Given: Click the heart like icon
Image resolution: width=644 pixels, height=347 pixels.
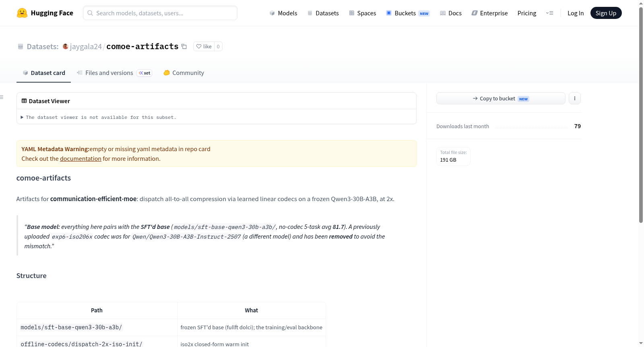Looking at the screenshot, I should pos(199,46).
